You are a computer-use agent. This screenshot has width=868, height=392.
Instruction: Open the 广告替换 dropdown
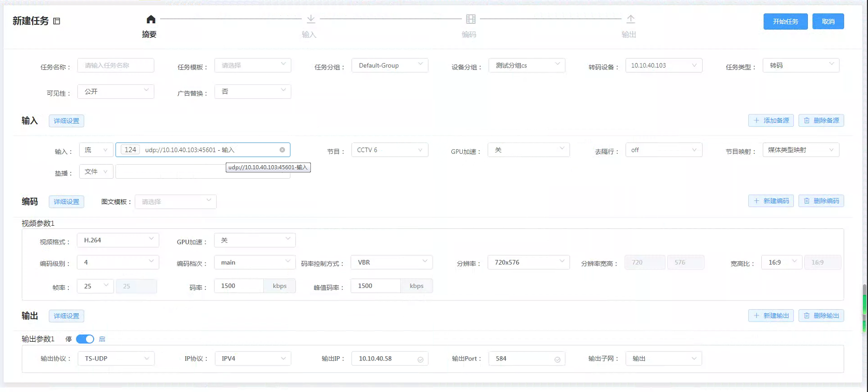tap(253, 91)
